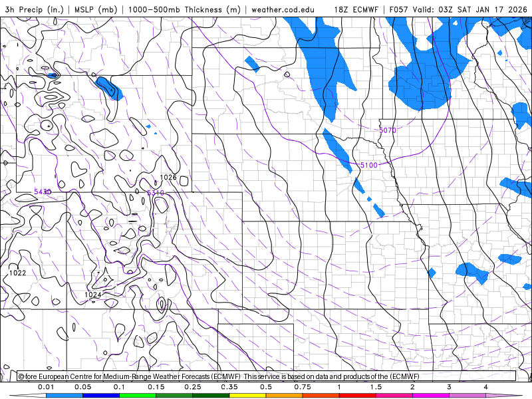The image size is (532, 399).
Task: Click the orange 0.5 legend swatch
Action: point(285,396)
